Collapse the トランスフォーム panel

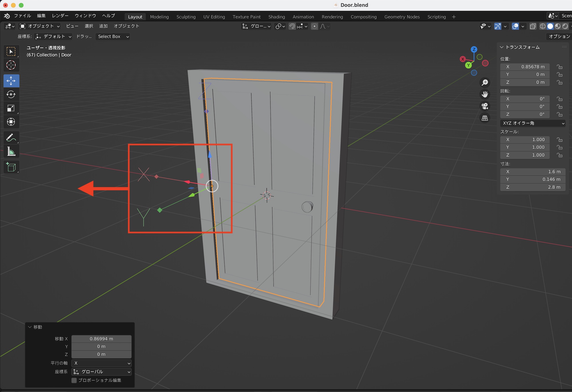pos(502,47)
